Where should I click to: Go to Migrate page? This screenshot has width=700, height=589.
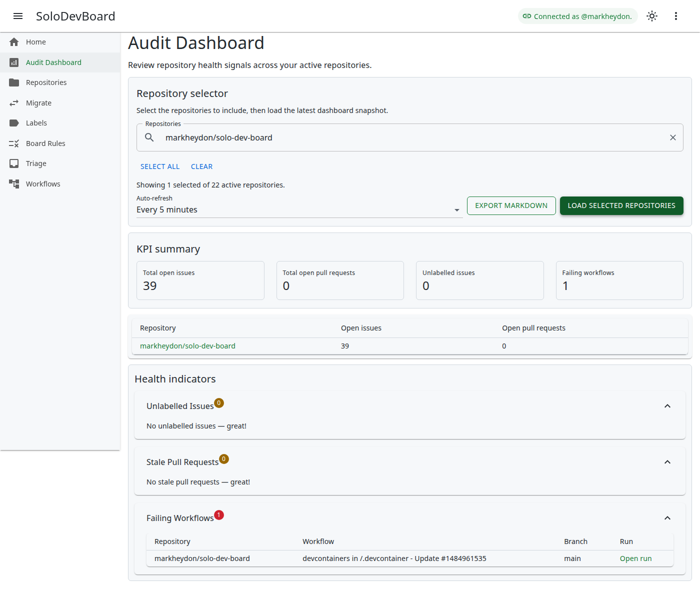click(x=60, y=103)
